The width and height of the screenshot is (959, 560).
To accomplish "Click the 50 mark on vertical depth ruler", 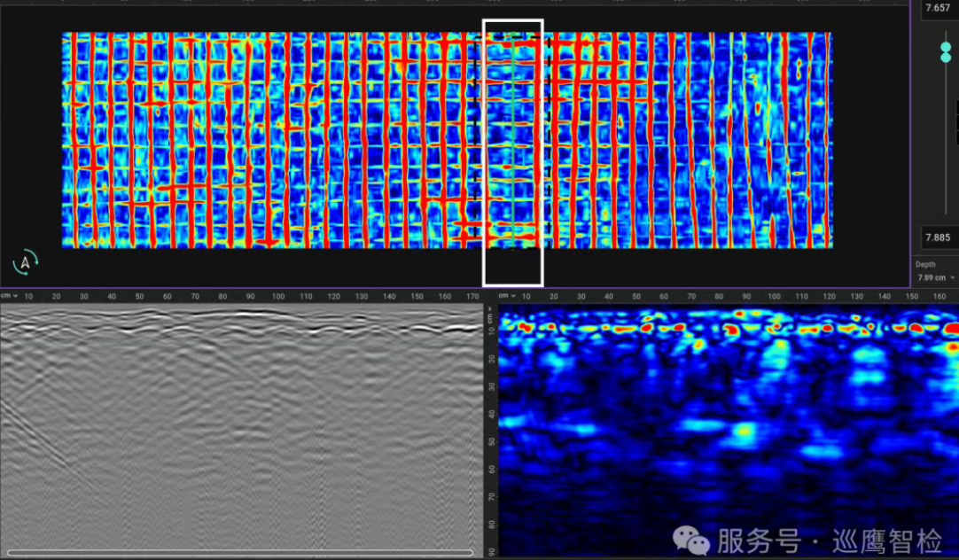I will 491,441.
